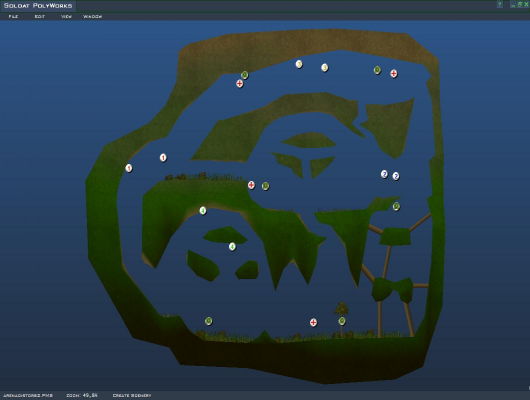
Task: Select the medkit marker at the grassy ledge center
Action: pyautogui.click(x=251, y=185)
